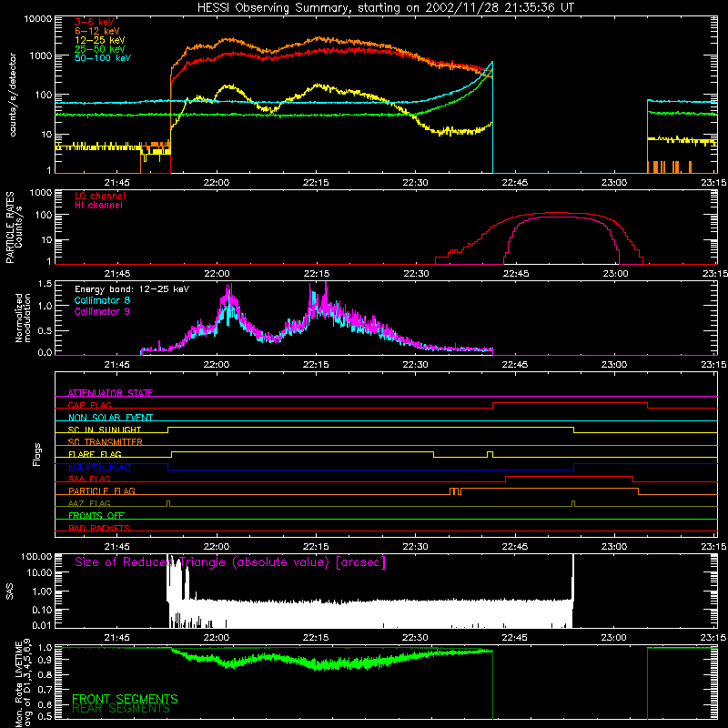Click the FLARE FLAG label
The width and height of the screenshot is (728, 728).
(95, 454)
